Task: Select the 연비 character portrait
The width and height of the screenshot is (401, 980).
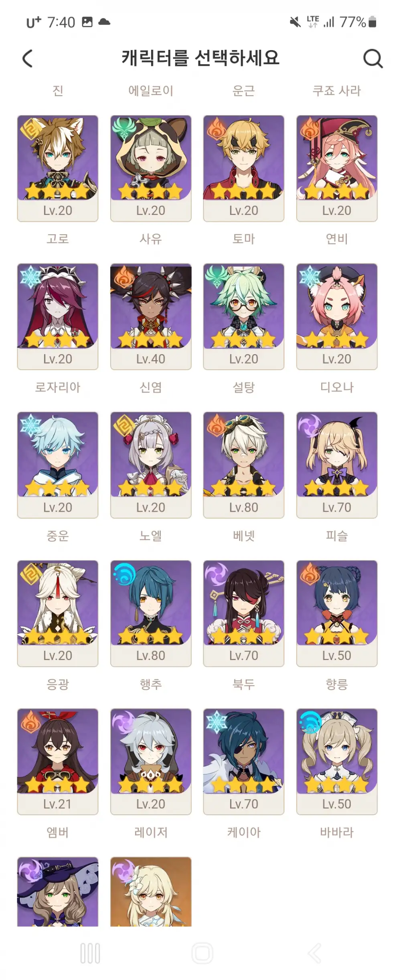Action: pos(337,168)
